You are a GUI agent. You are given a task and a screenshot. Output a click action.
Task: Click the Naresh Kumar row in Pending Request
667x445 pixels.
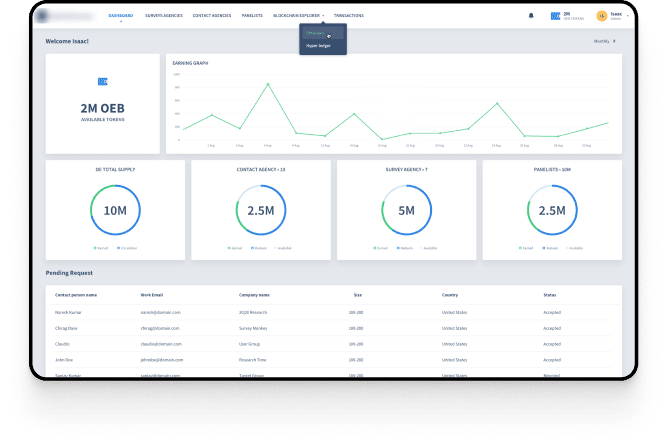[70, 313]
